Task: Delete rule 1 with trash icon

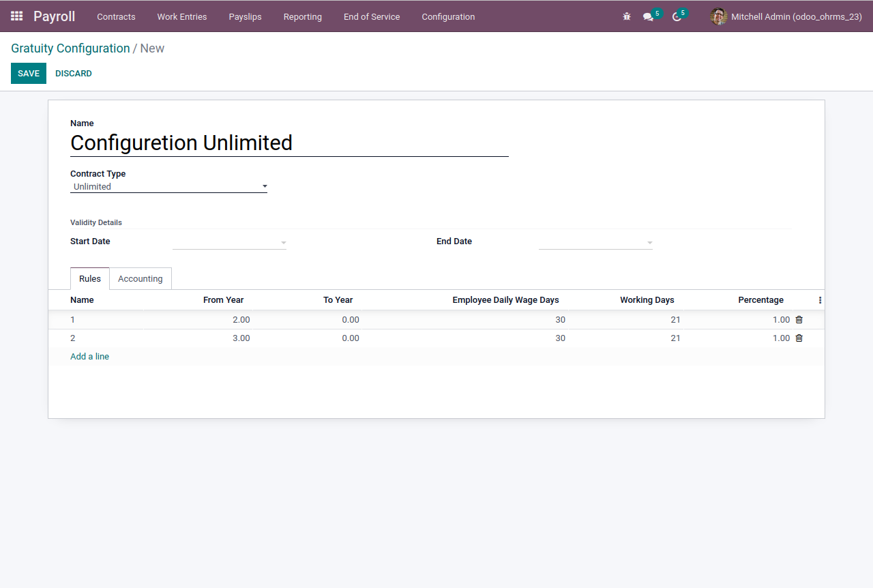Action: tap(799, 319)
